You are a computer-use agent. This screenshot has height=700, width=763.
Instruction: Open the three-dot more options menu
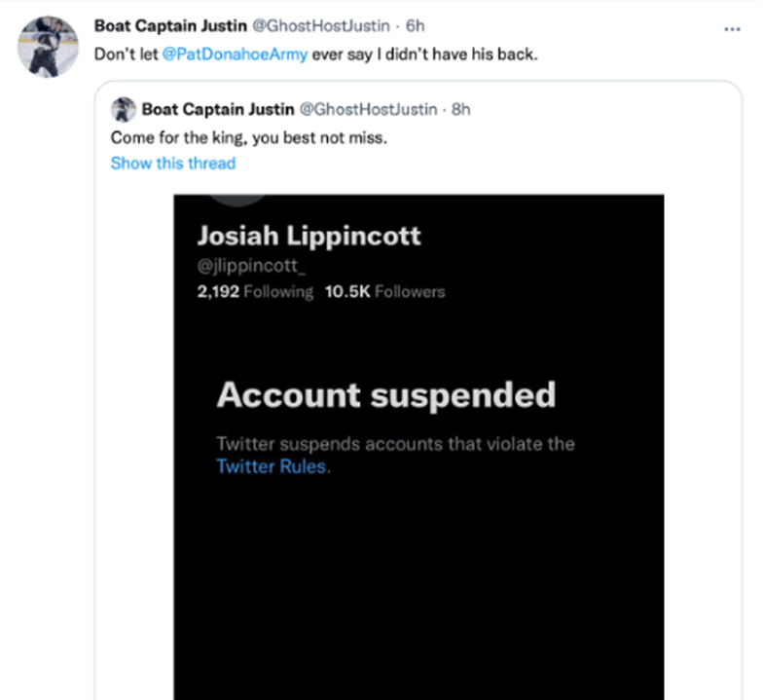click(x=732, y=29)
